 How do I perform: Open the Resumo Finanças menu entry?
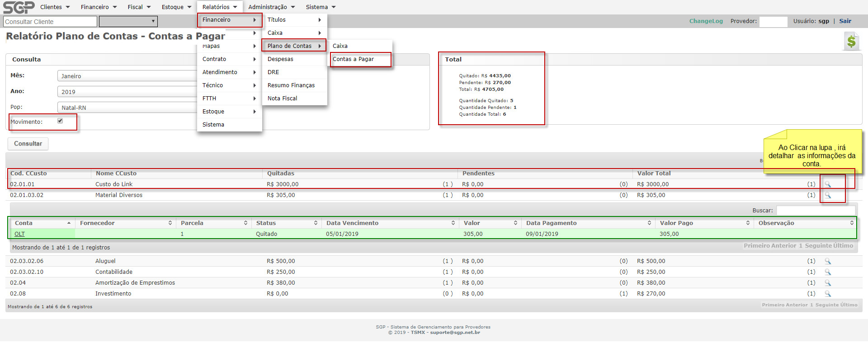point(291,85)
